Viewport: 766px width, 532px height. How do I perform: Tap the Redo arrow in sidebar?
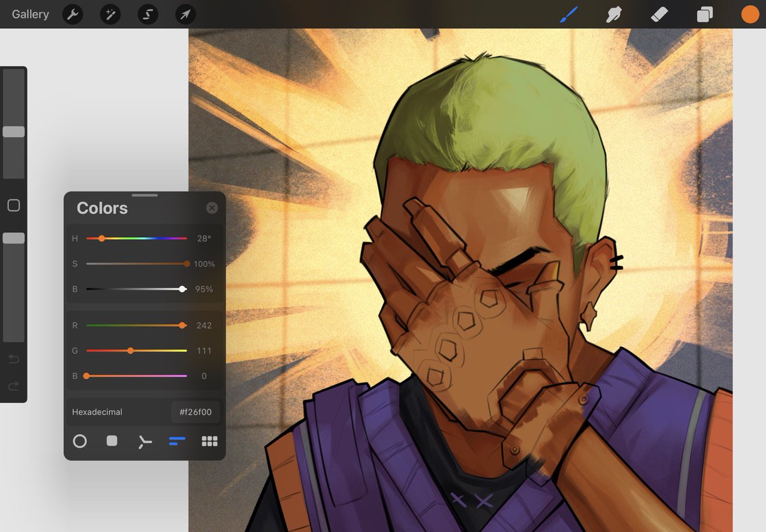click(13, 386)
